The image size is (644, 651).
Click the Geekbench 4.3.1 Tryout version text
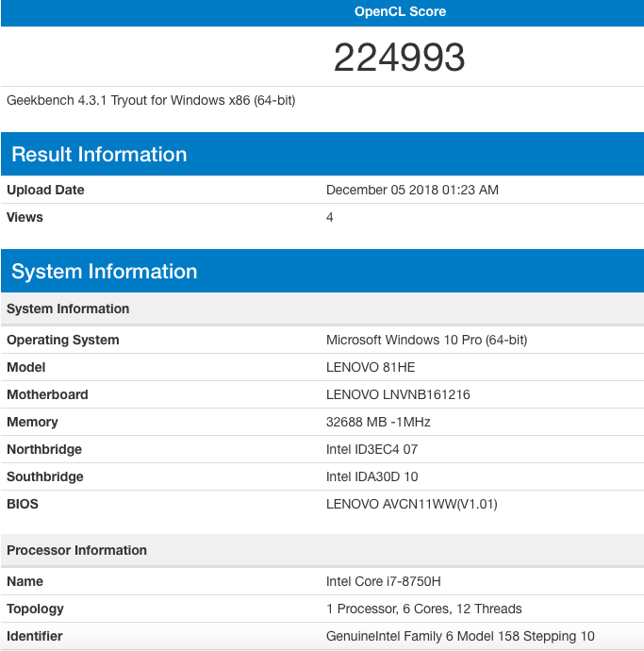point(151,100)
